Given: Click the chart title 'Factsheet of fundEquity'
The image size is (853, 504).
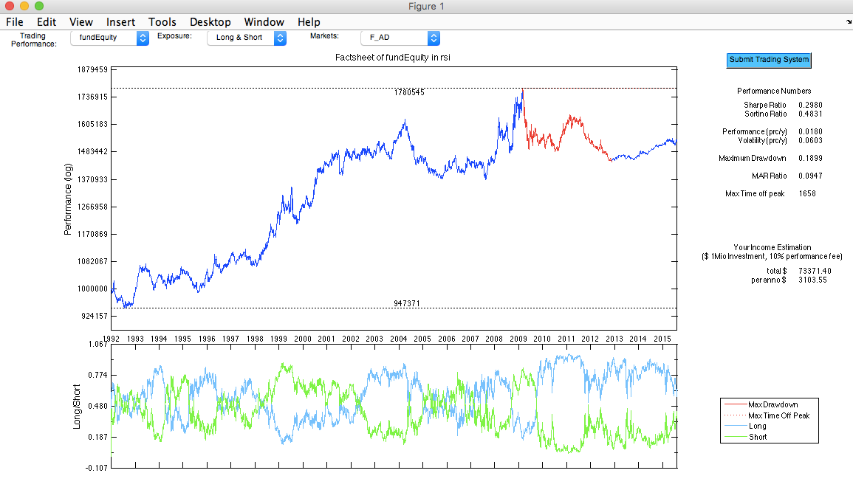Looking at the screenshot, I should click(393, 57).
